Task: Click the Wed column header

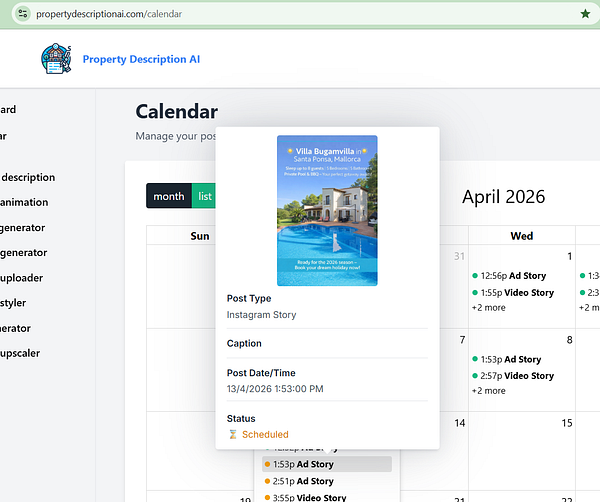Action: tap(522, 236)
